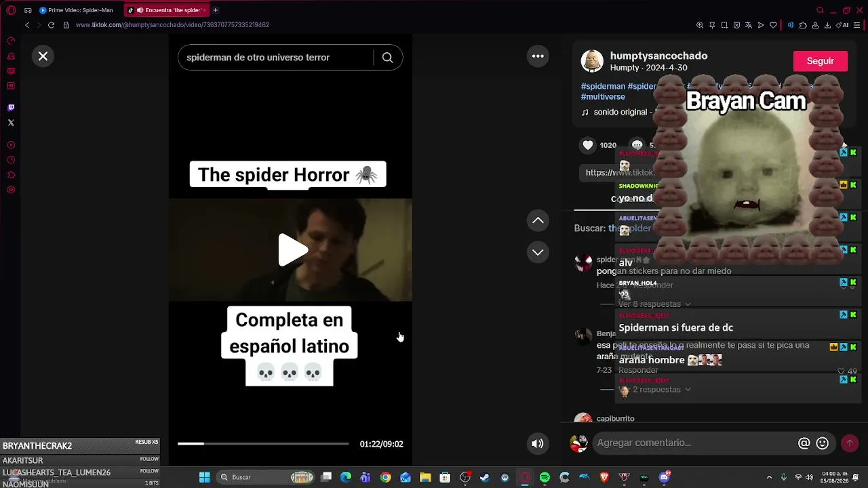This screenshot has height=488, width=868.
Task: Post comment with the red arrow button
Action: [x=849, y=443]
